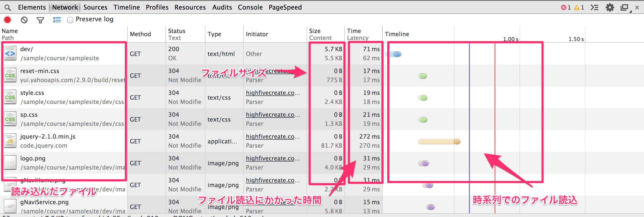The width and height of the screenshot is (644, 217).
Task: Click the green sp.css timeline bar
Action: coord(423,120)
